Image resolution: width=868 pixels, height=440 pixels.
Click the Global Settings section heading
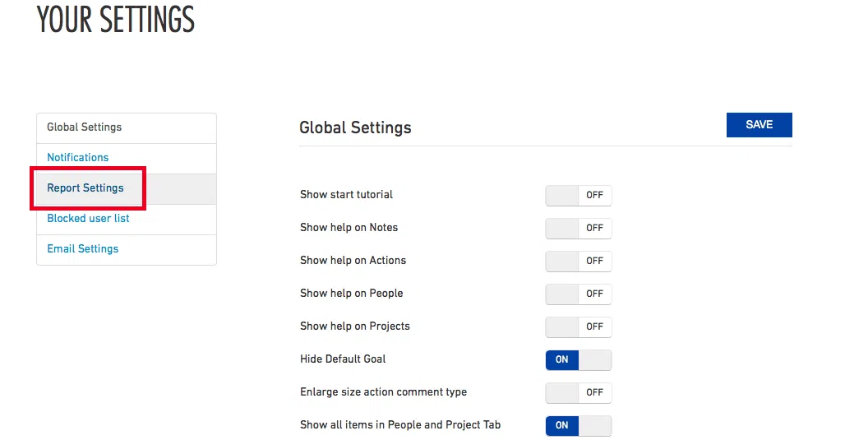(x=355, y=127)
